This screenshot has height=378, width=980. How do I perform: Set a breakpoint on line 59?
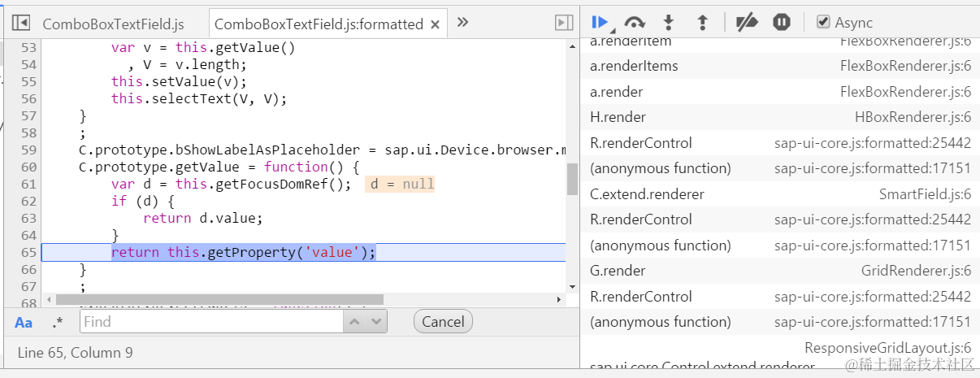coord(28,150)
